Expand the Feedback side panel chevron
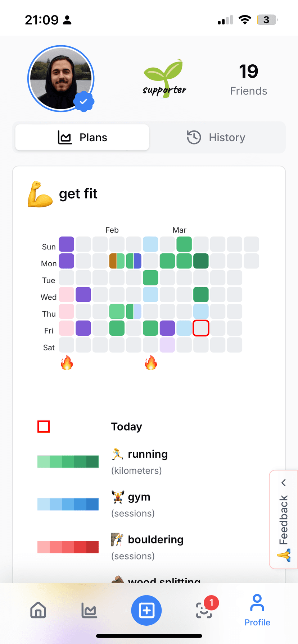 (284, 483)
